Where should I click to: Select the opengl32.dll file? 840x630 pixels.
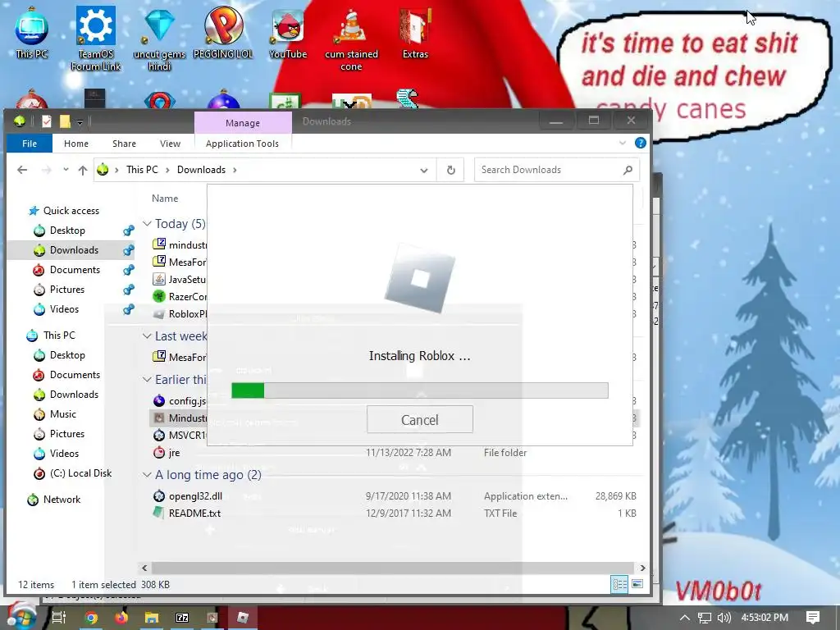195,496
